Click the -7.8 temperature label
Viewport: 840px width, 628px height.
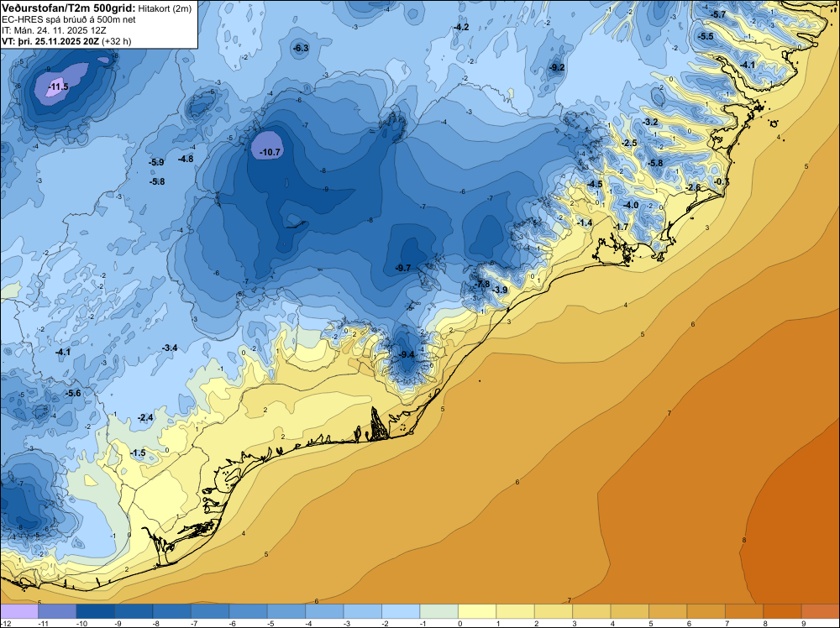tap(483, 284)
